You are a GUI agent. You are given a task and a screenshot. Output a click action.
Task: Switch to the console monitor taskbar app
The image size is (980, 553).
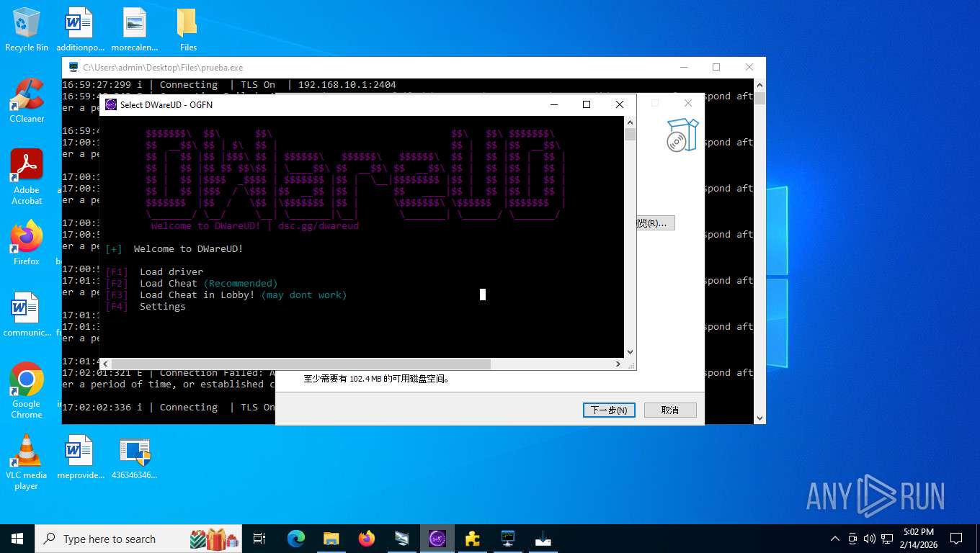tap(508, 539)
